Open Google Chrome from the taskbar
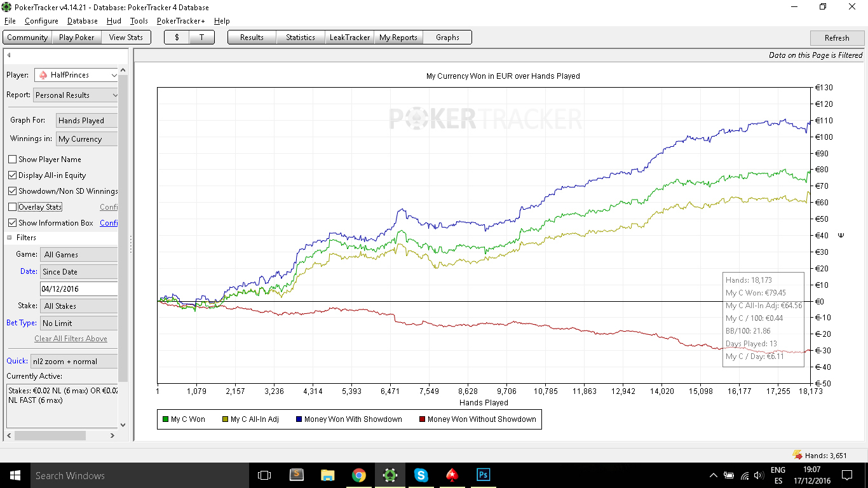 pos(358,475)
